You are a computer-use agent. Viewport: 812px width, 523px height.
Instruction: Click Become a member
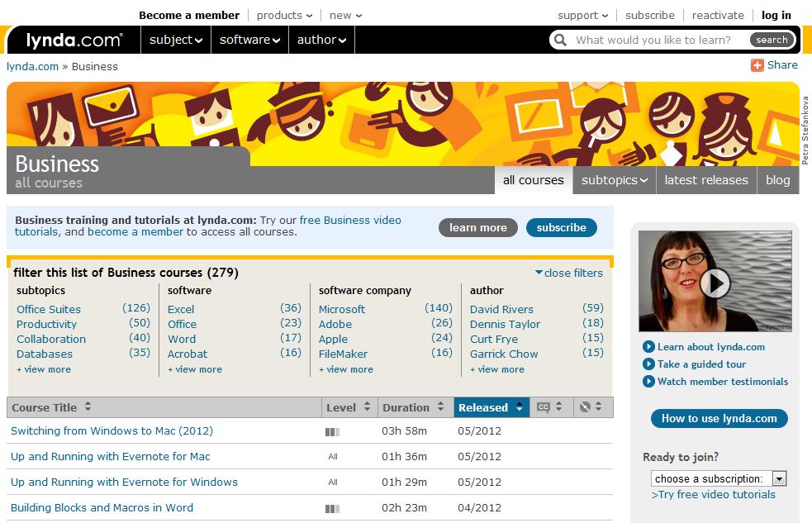[189, 16]
